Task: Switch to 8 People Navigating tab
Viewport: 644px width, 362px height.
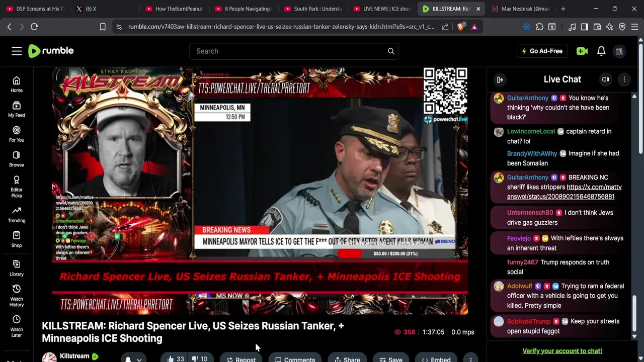Action: pyautogui.click(x=243, y=9)
